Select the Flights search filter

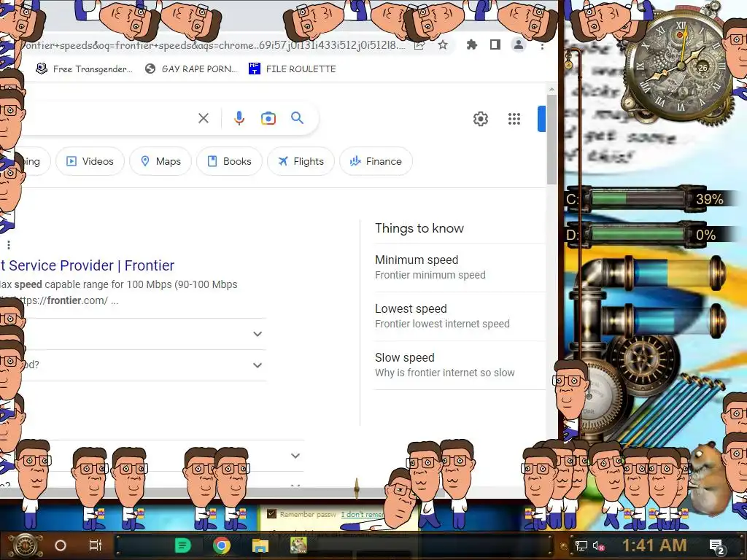[x=301, y=161]
